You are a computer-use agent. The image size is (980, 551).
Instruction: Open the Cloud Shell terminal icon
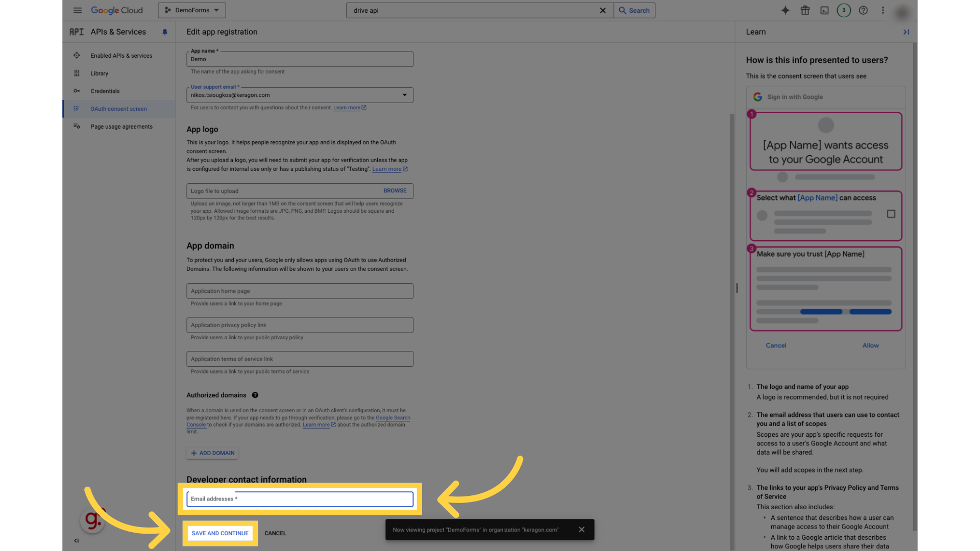click(x=824, y=10)
